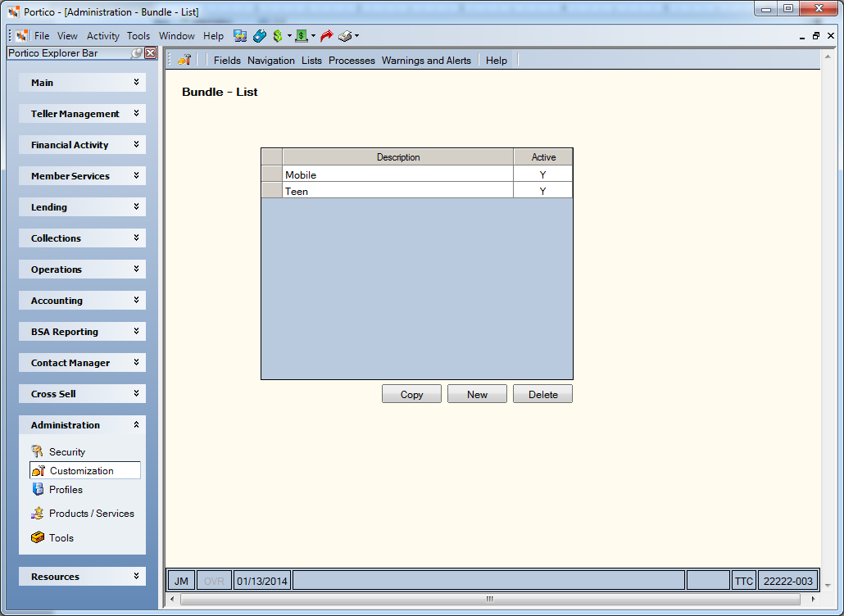The height and width of the screenshot is (616, 844).
Task: Click the green dollar sign toolbar icon
Action: click(278, 36)
